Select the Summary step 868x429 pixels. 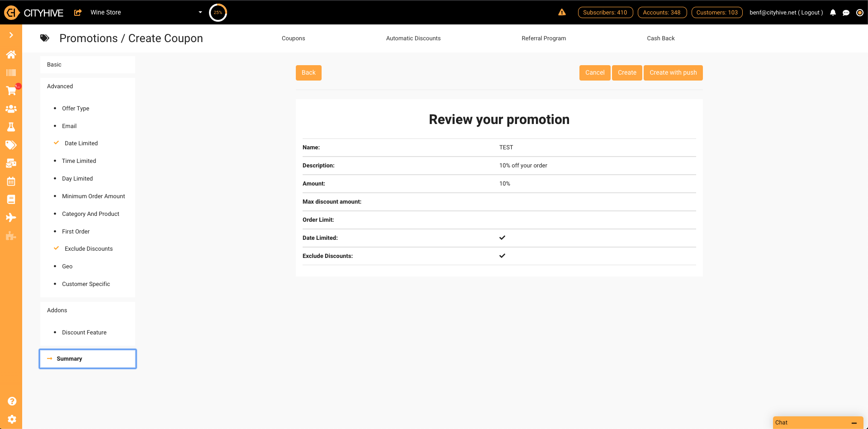[88, 359]
